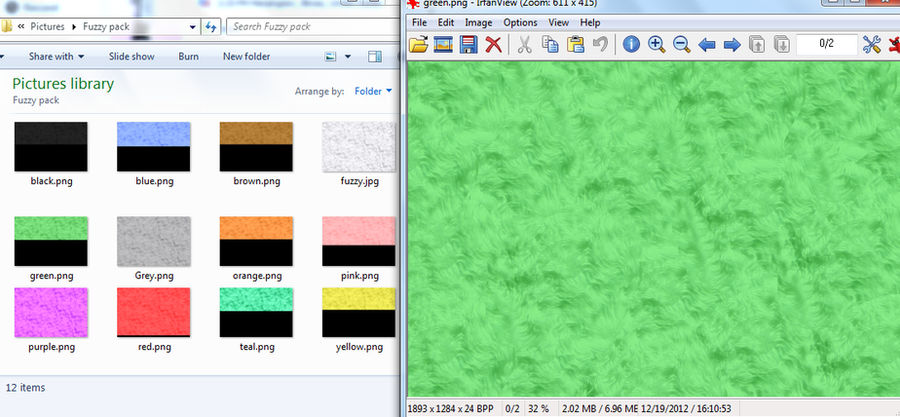Select the brown.png thumbnail
Image resolution: width=900 pixels, height=417 pixels.
256,146
